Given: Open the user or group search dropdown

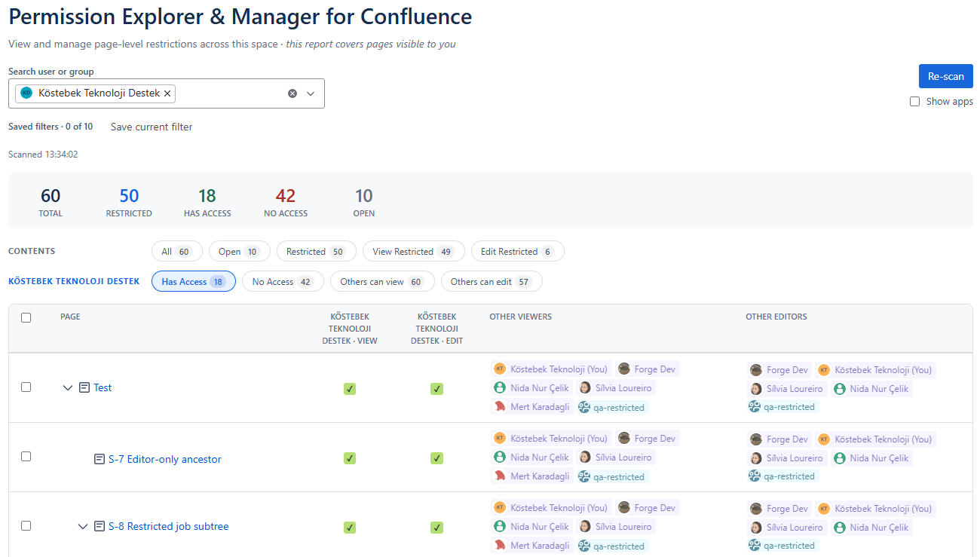Looking at the screenshot, I should 311,93.
